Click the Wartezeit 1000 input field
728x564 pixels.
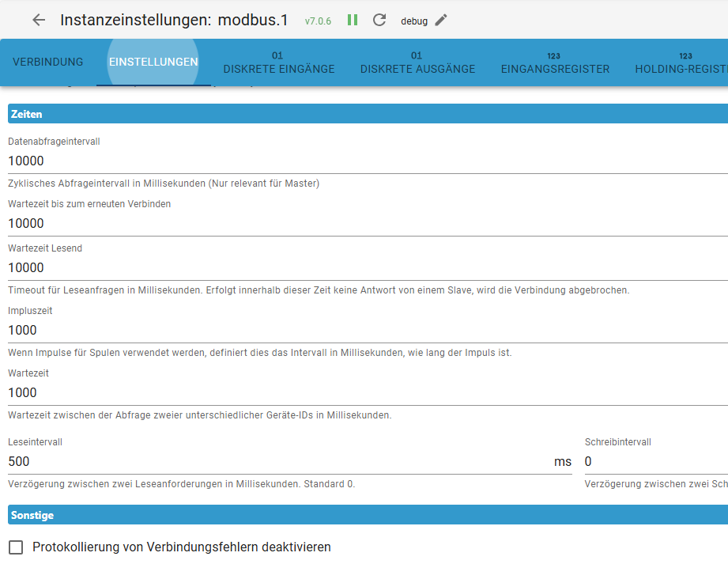click(368, 393)
